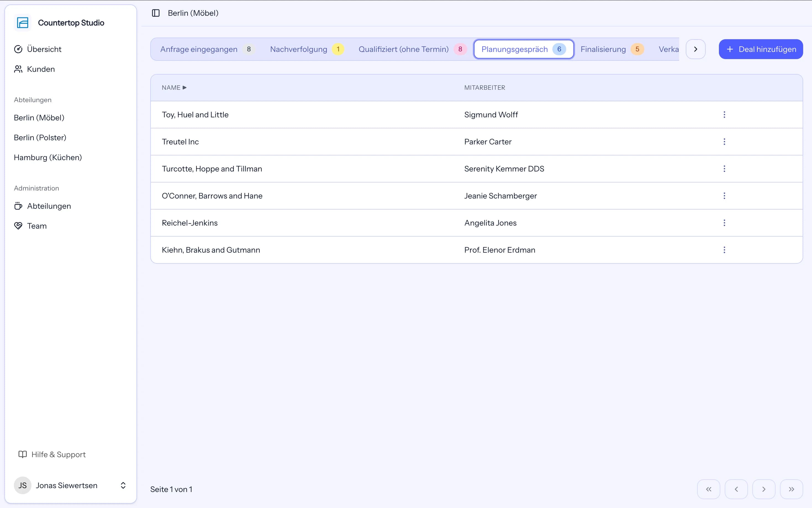The height and width of the screenshot is (508, 812).
Task: Switch to the Nachverfolgung tab
Action: [307, 49]
